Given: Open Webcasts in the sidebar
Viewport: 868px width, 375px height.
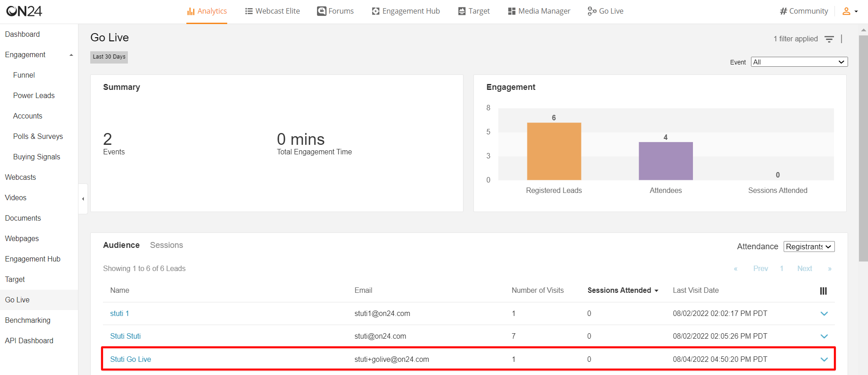Looking at the screenshot, I should coord(20,177).
